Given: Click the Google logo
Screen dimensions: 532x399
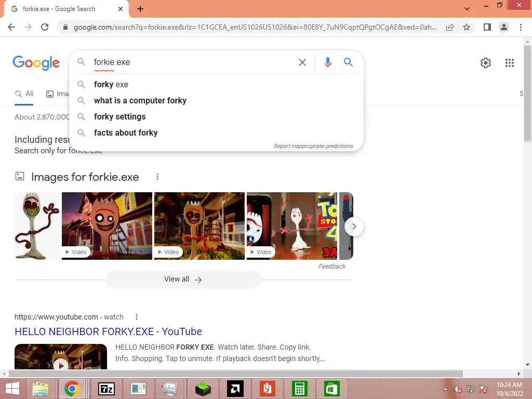Looking at the screenshot, I should pyautogui.click(x=36, y=63).
